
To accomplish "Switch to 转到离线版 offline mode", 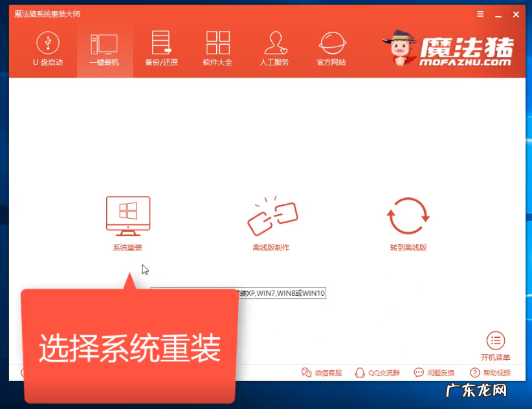I will [407, 247].
